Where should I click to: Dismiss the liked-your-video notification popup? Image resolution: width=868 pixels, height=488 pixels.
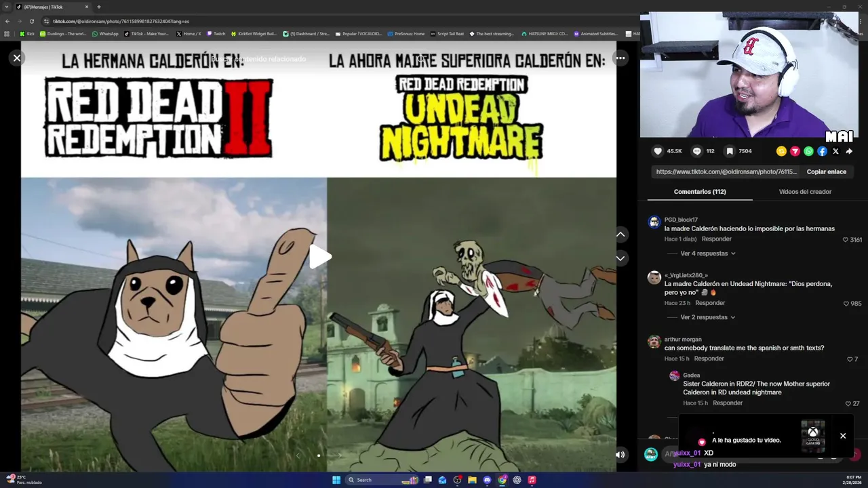843,436
